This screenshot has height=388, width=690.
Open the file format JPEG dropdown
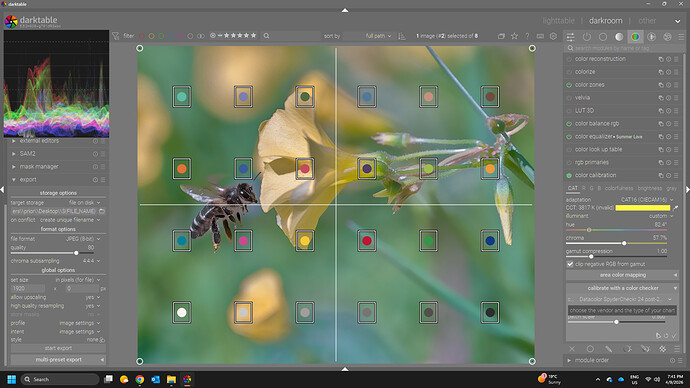click(x=55, y=239)
